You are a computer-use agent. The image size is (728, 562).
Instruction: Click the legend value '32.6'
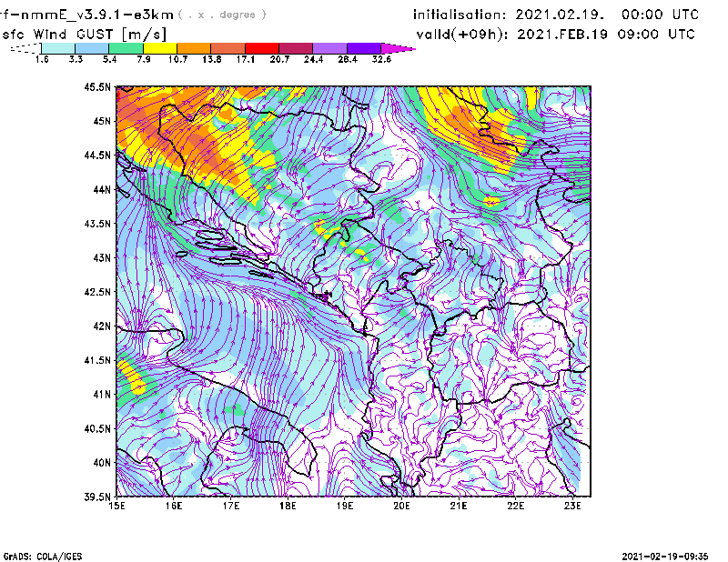pyautogui.click(x=381, y=59)
